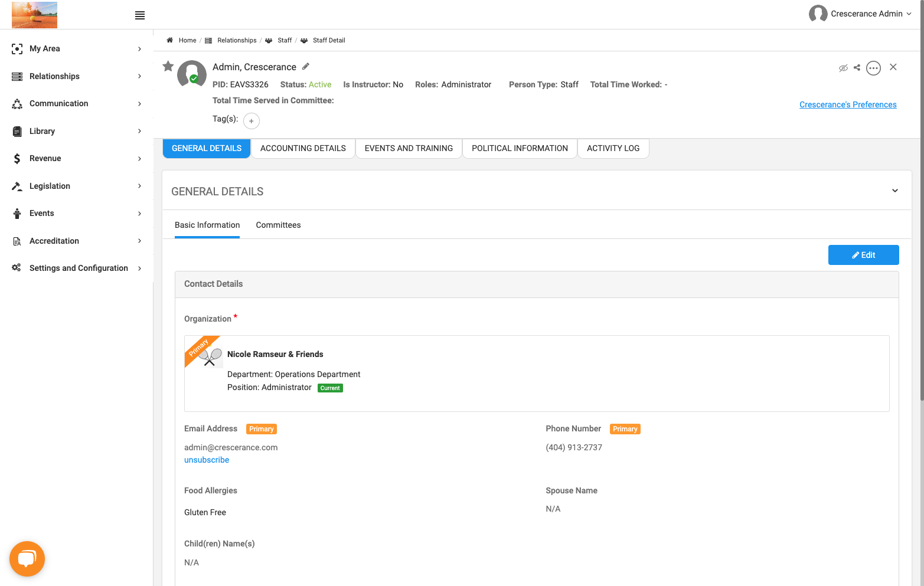Image resolution: width=924 pixels, height=586 pixels.
Task: Click the blue Edit button
Action: coord(863,255)
